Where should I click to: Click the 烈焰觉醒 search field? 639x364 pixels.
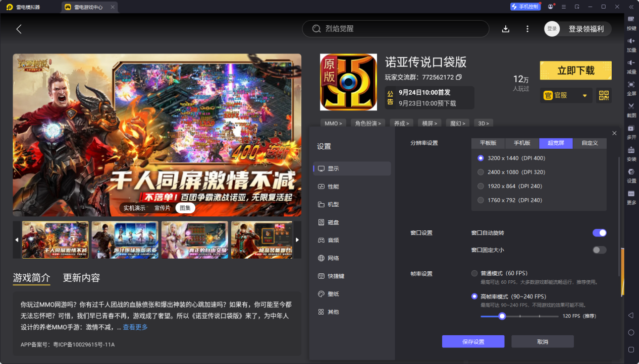[395, 29]
